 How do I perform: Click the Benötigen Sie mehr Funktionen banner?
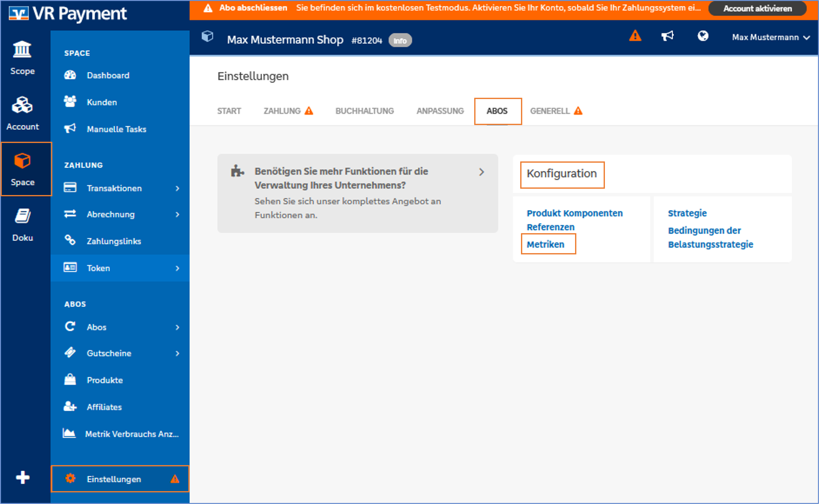pos(357,193)
